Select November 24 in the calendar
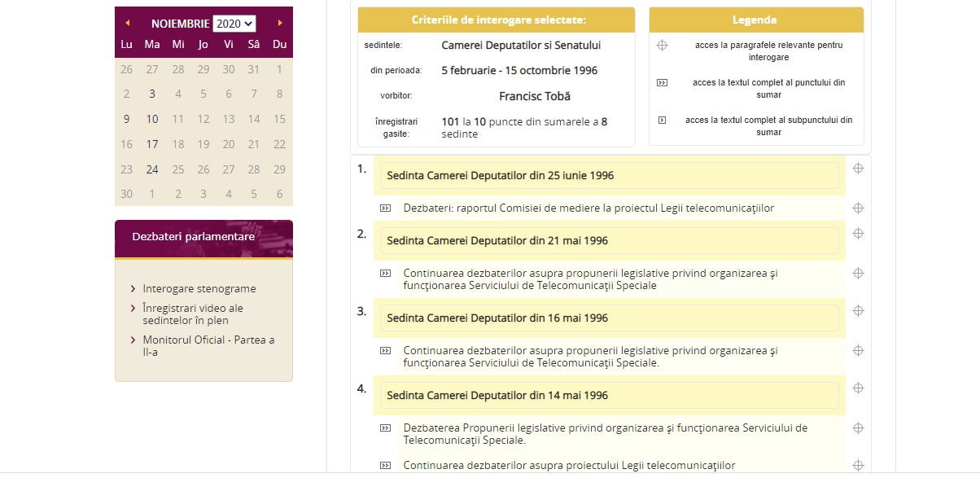Image resolution: width=980 pixels, height=478 pixels. click(152, 169)
